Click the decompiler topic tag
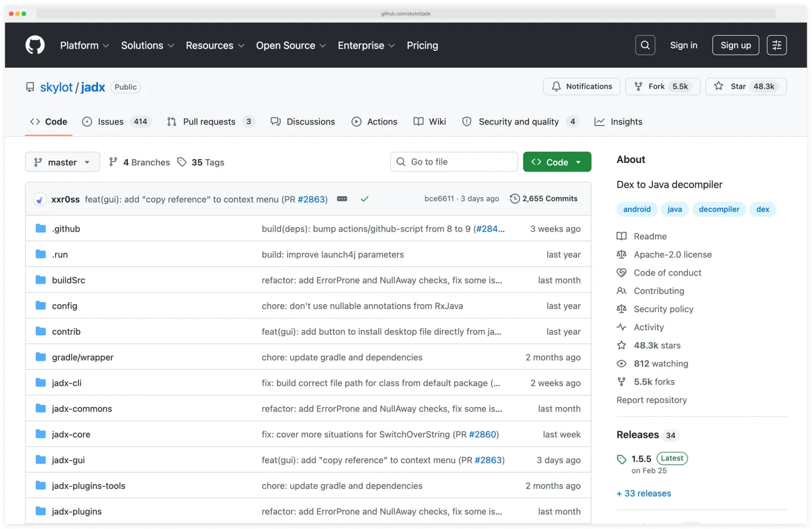812x529 pixels. 719,210
